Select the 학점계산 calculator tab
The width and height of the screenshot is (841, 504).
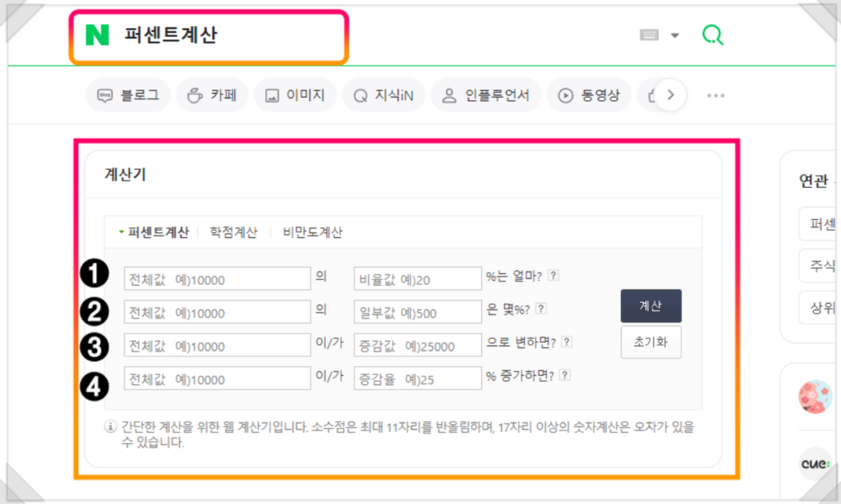pyautogui.click(x=234, y=232)
